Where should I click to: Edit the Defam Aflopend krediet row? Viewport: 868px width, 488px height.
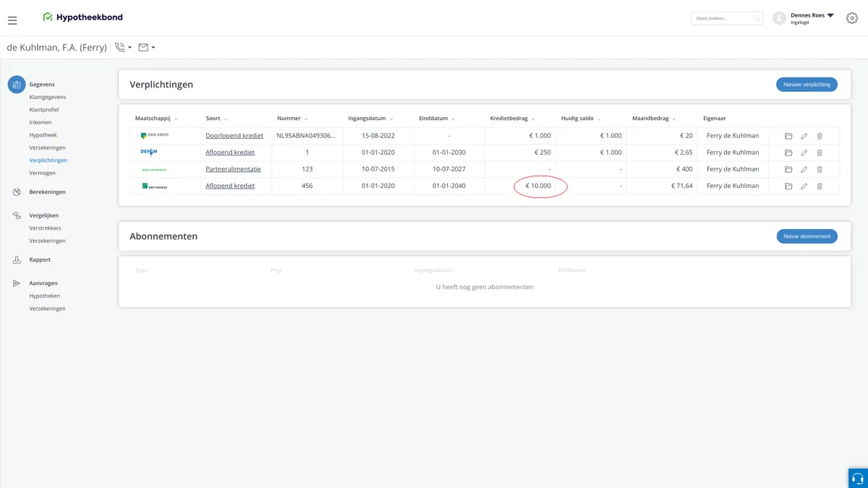(x=804, y=153)
